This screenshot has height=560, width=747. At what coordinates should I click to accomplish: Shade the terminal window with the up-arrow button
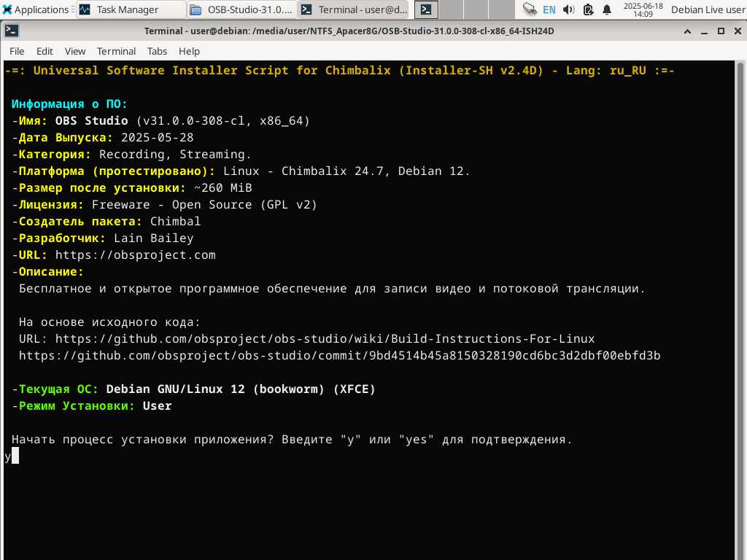tap(687, 31)
